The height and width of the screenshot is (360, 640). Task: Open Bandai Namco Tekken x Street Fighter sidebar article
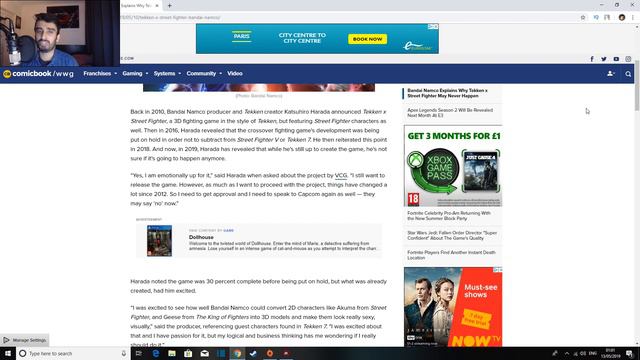pyautogui.click(x=447, y=93)
